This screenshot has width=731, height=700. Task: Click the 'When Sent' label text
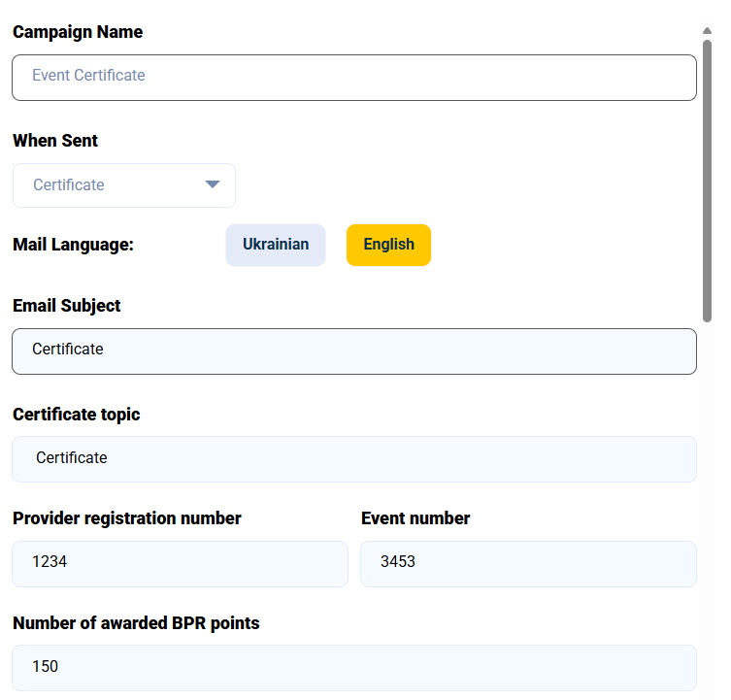[55, 141]
